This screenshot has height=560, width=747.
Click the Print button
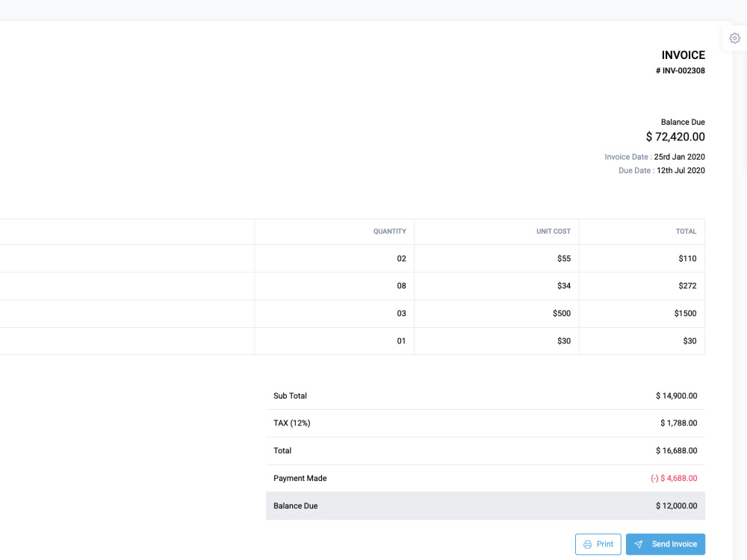click(x=598, y=544)
